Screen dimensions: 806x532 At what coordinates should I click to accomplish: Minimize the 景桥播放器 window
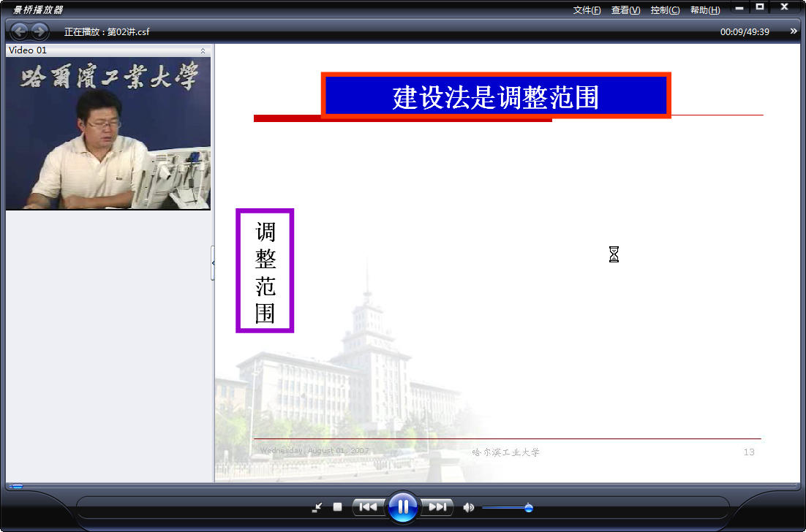[x=739, y=8]
